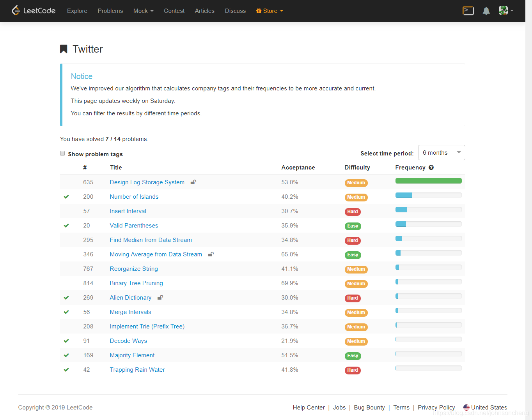Screen dimensions: 532x420
Task: Open Implement Trie (Prefix Tree) problem
Action: (147, 326)
